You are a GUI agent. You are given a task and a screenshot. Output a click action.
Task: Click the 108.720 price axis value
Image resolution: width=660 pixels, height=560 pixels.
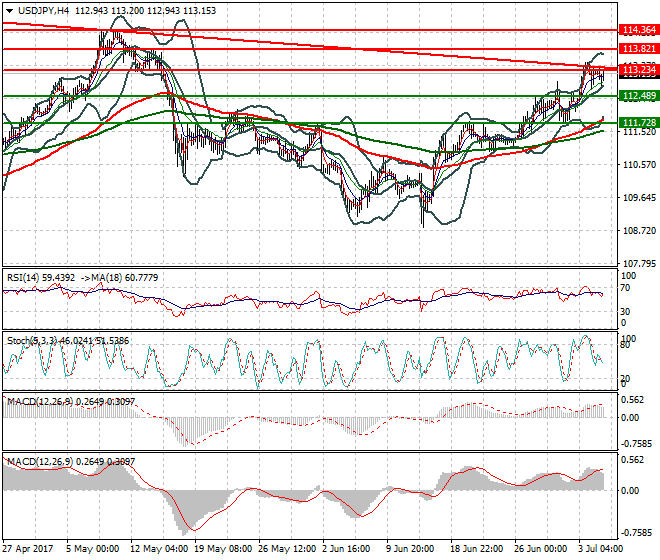click(x=639, y=231)
